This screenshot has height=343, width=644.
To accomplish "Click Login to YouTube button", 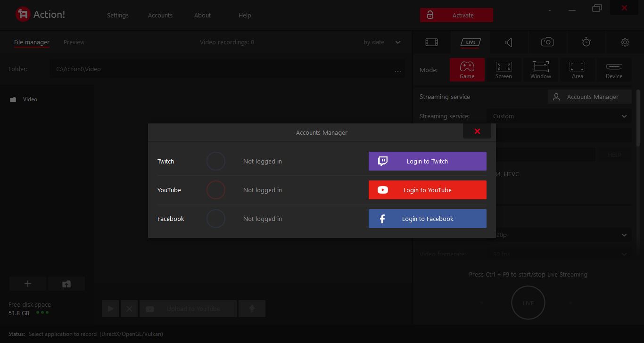I will [427, 190].
